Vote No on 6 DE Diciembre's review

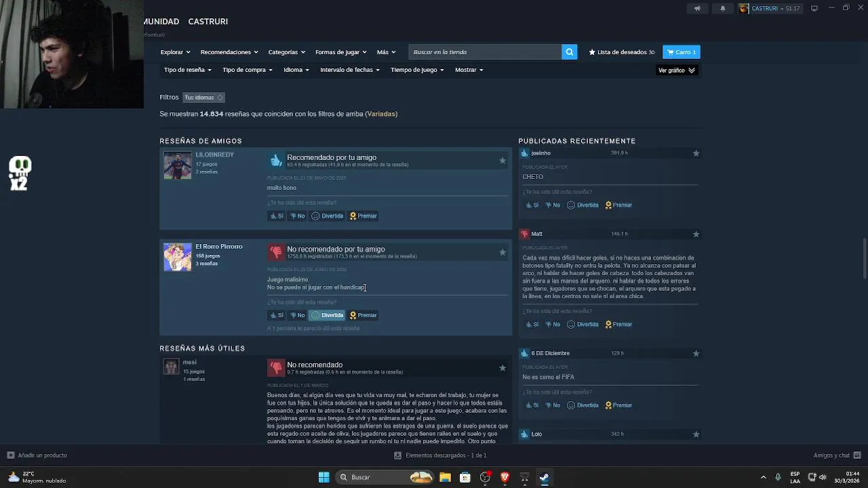coord(553,405)
